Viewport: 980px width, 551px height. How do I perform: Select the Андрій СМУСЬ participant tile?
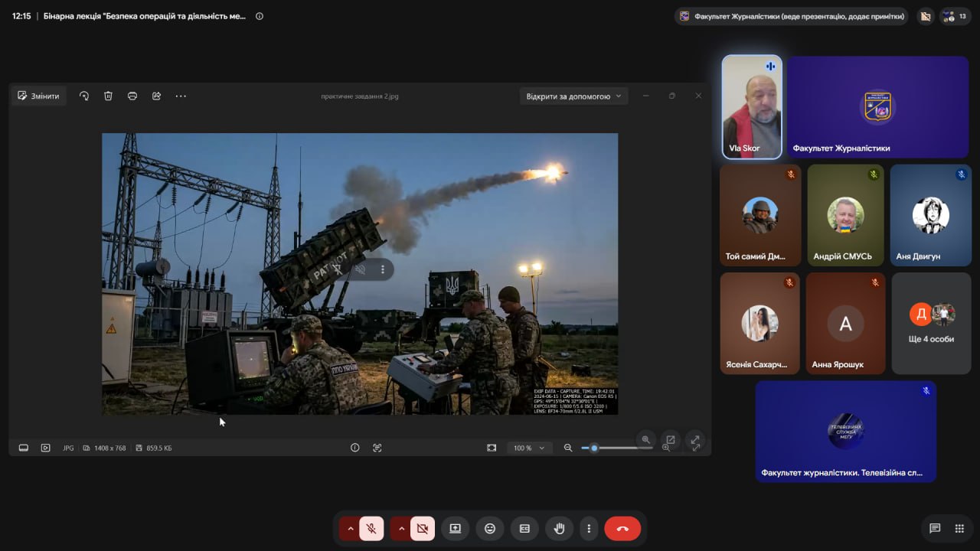click(846, 215)
